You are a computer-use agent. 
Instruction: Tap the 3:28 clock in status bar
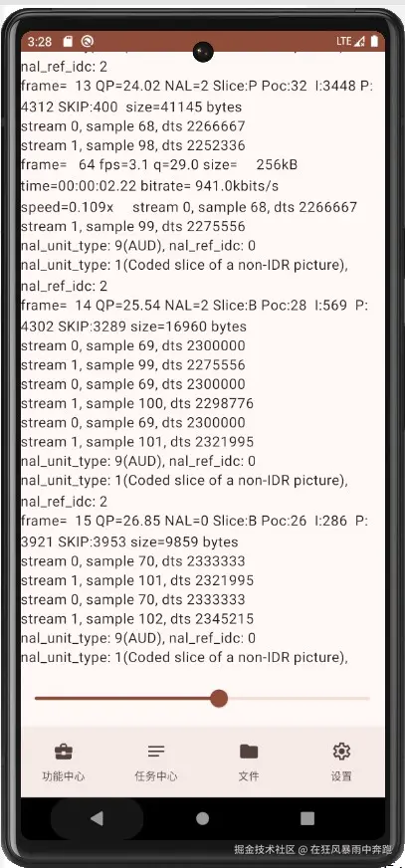click(39, 42)
